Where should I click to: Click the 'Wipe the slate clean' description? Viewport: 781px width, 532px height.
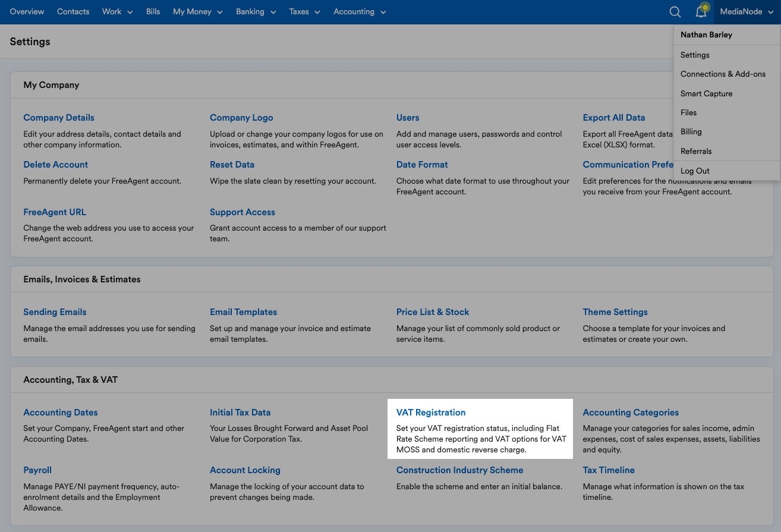pos(293,181)
